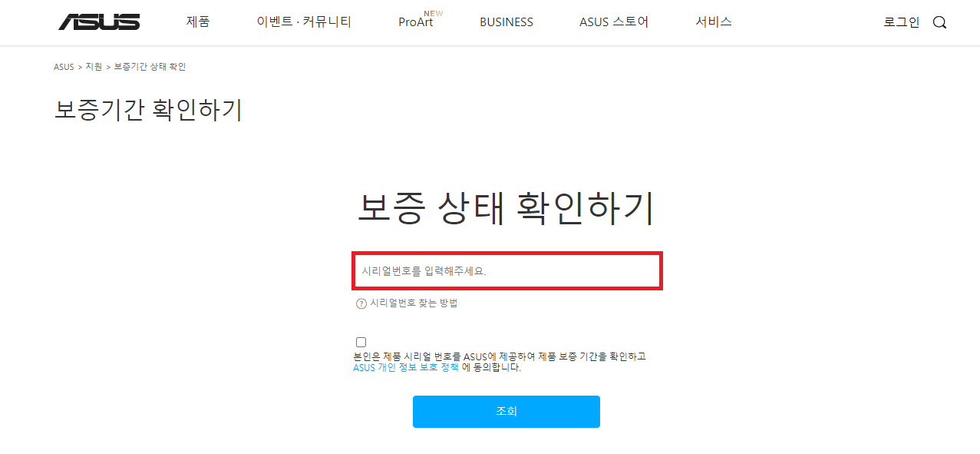Open ASUS 개인 정보 보호 정책 link
This screenshot has height=454, width=980.
coord(406,367)
